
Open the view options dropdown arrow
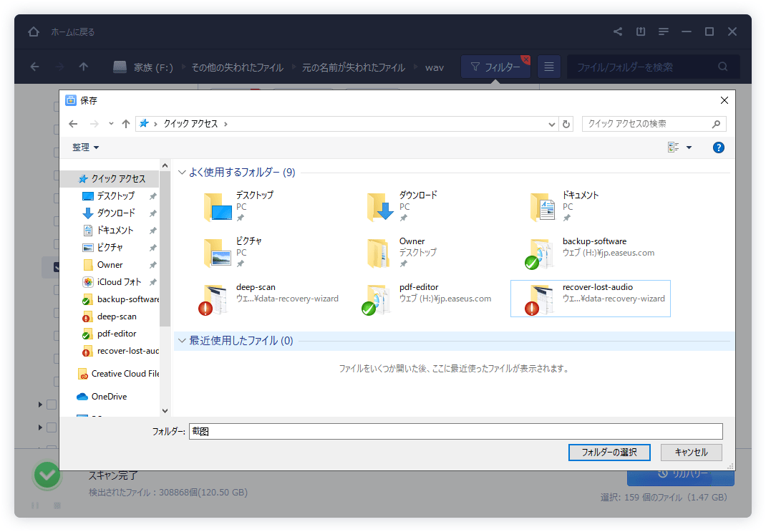click(689, 147)
